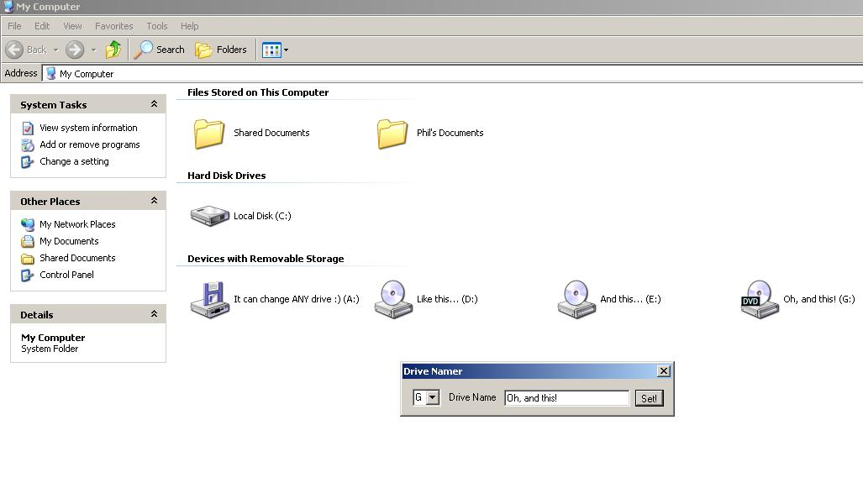
Task: Open the Help menu
Action: tap(189, 26)
